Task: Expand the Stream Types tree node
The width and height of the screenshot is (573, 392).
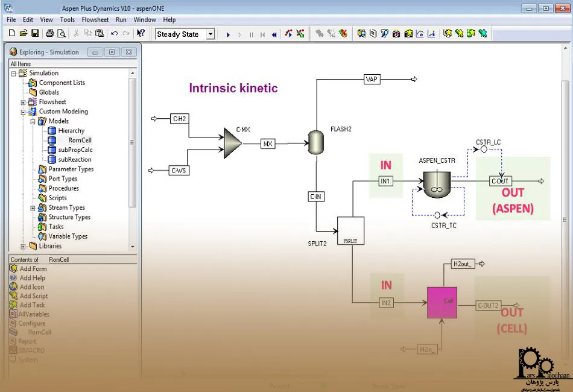Action: [x=33, y=208]
